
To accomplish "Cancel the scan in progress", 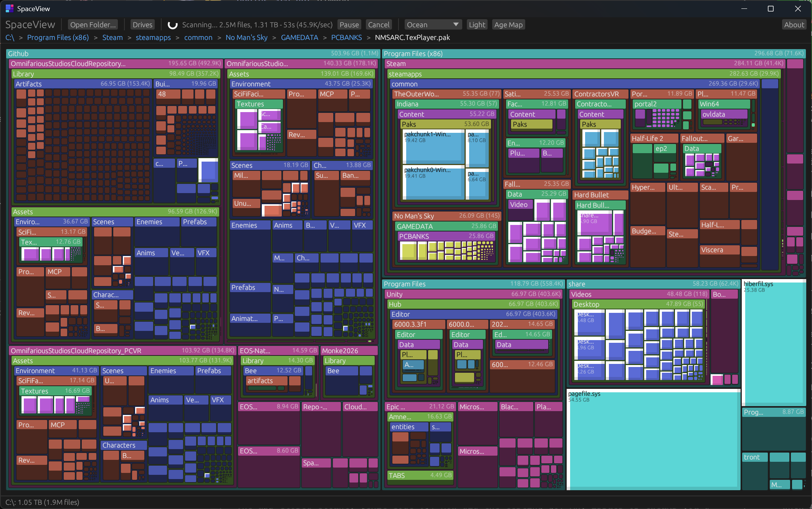I will (379, 25).
